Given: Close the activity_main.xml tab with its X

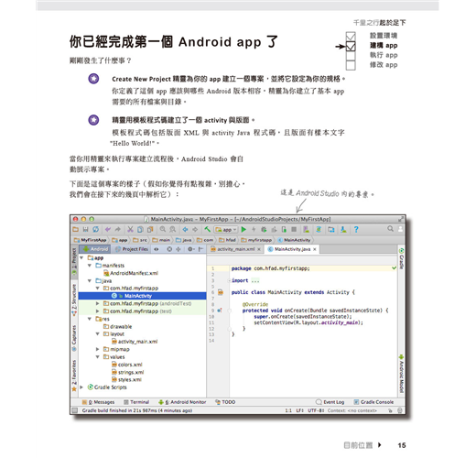Looking at the screenshot, I should [259, 249].
